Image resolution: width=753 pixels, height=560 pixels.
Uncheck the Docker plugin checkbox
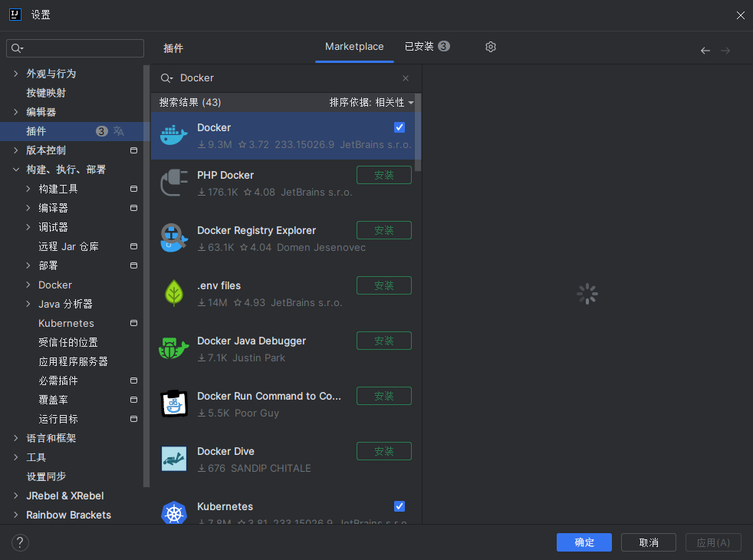pyautogui.click(x=400, y=127)
